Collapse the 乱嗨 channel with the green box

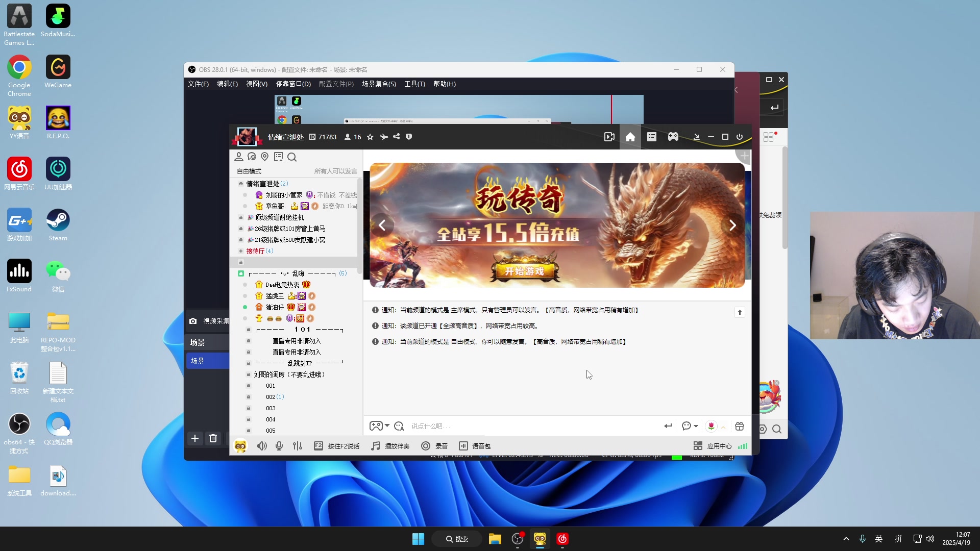(241, 273)
